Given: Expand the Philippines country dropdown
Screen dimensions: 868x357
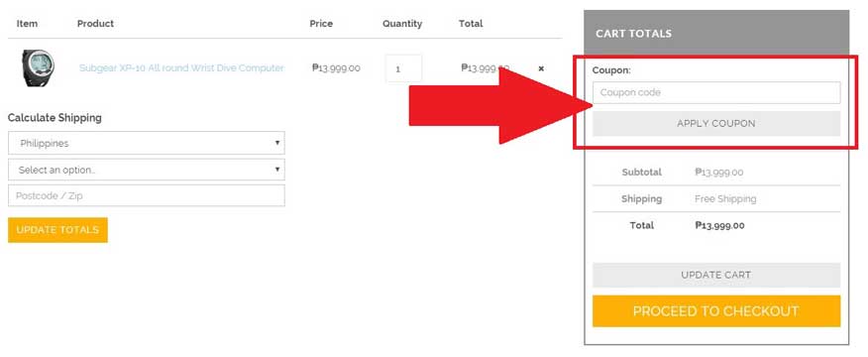Looking at the screenshot, I should tap(147, 143).
